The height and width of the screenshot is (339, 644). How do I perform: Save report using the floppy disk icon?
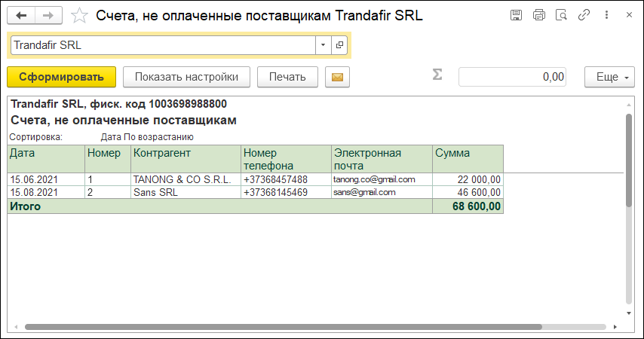click(x=517, y=15)
